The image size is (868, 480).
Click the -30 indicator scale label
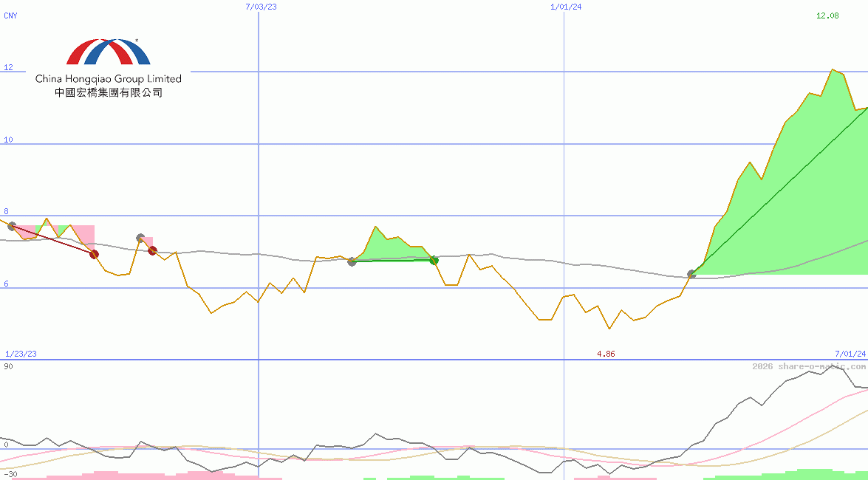click(x=10, y=473)
